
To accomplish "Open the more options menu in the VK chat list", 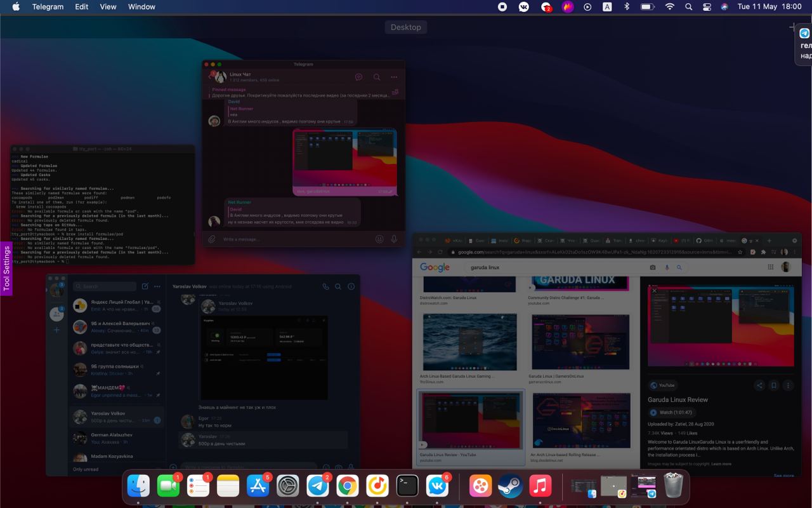I will tap(157, 286).
